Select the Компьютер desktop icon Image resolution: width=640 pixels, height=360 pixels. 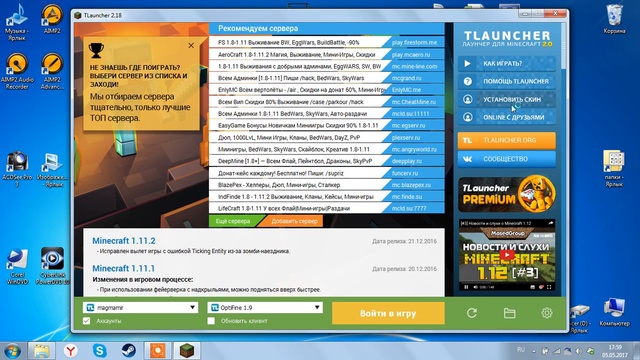614,312
